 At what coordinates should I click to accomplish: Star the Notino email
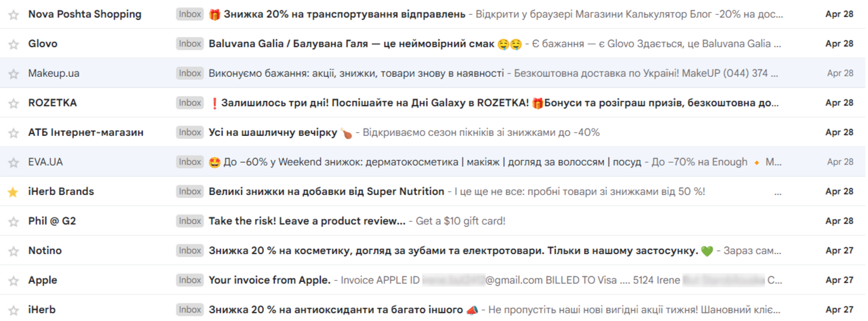[x=13, y=251]
